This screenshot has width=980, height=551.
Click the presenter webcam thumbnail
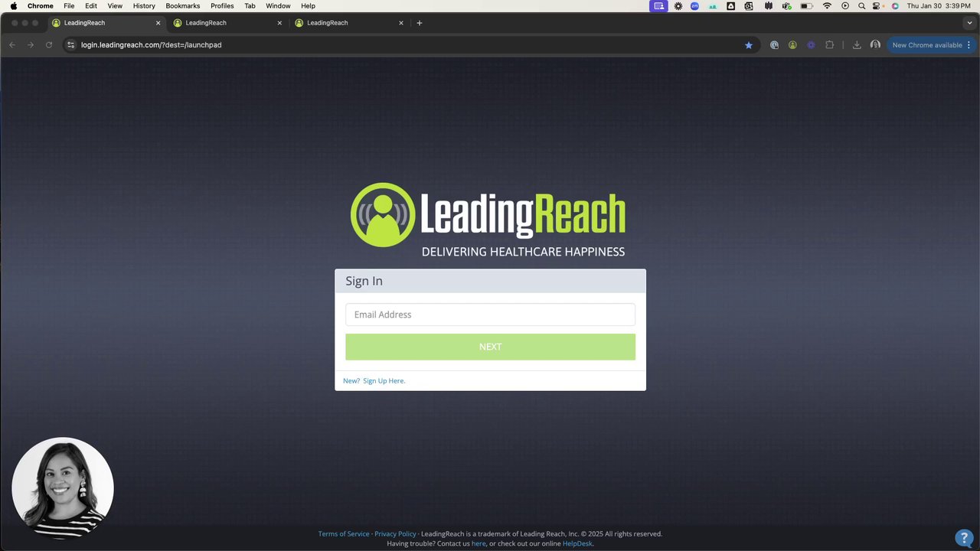point(63,487)
